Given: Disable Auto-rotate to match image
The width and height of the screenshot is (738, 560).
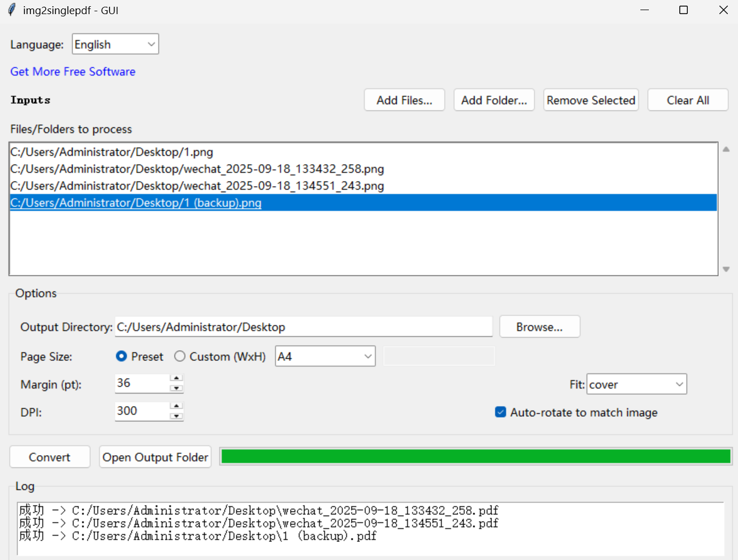Looking at the screenshot, I should pos(500,412).
